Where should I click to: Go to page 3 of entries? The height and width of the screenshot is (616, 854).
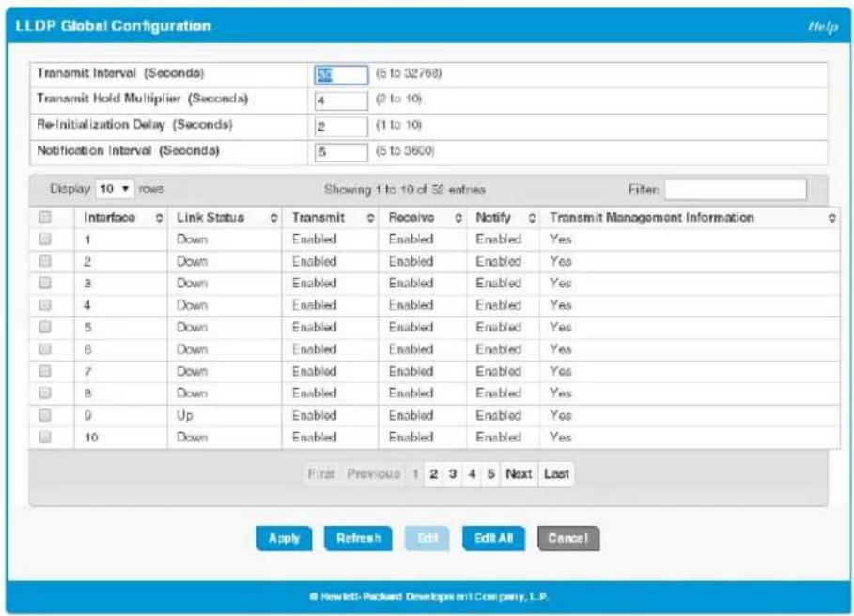coord(452,474)
